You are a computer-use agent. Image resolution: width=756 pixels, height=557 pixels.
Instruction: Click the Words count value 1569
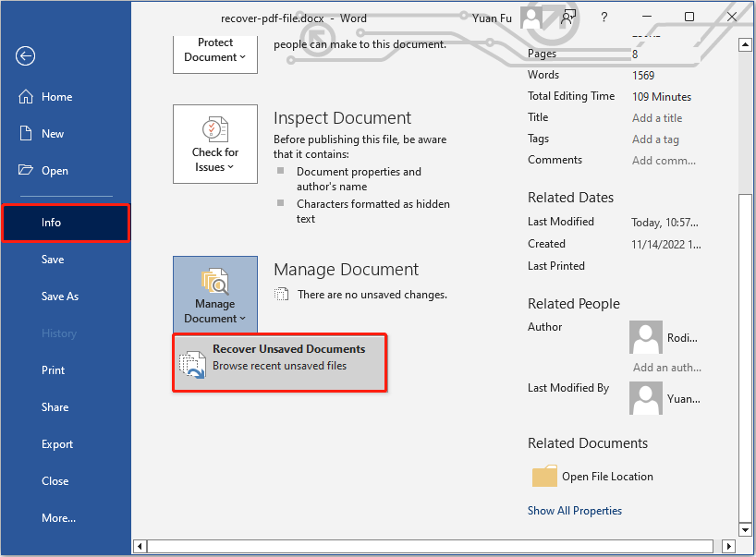[x=643, y=76]
